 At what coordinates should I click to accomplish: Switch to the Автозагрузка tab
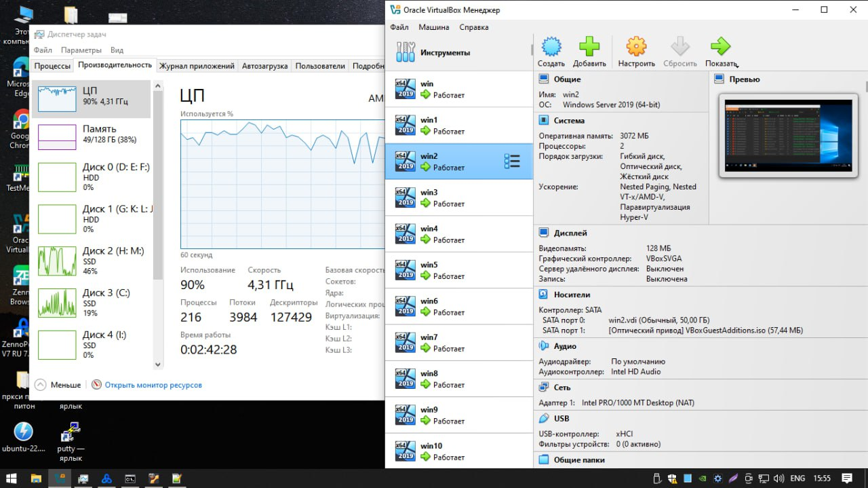click(x=264, y=66)
